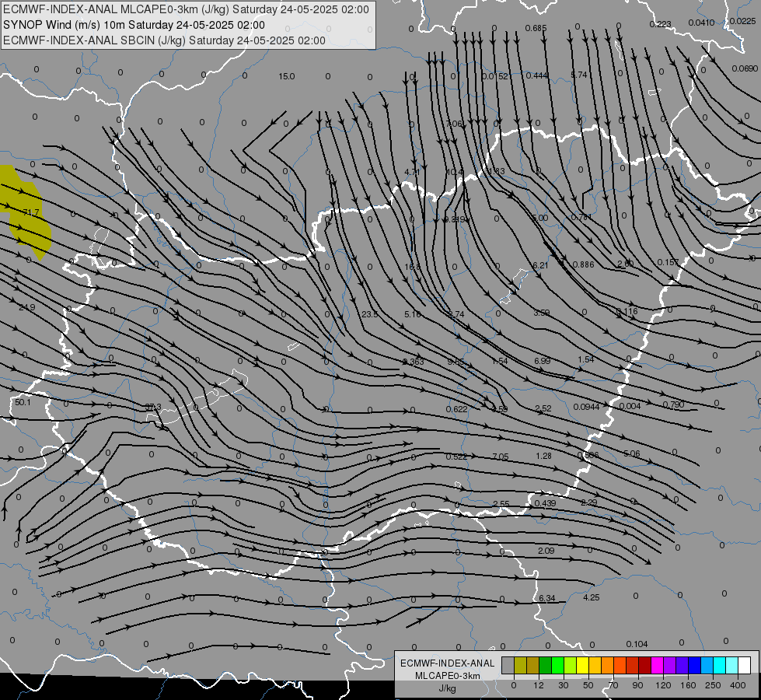Click the 0.685 data value
761x700 pixels.
click(536, 28)
